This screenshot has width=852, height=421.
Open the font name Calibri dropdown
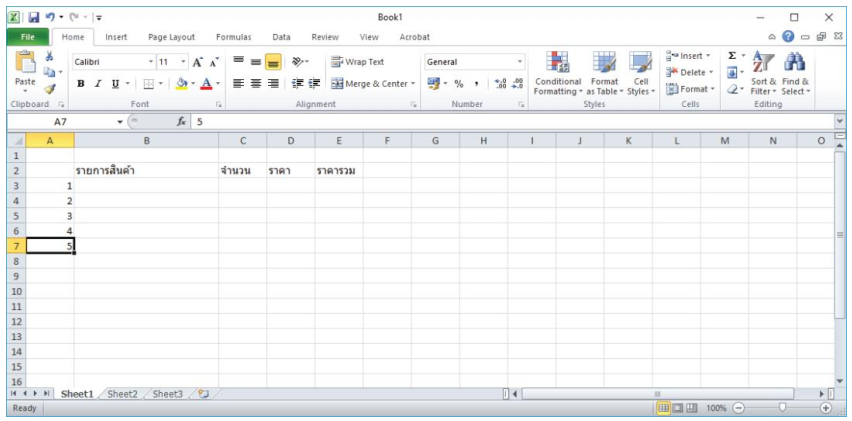151,62
